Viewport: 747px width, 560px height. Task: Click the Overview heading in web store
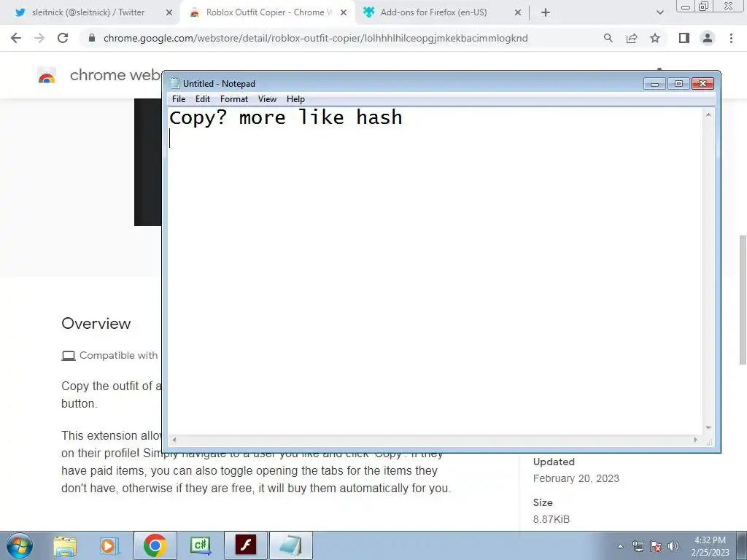96,323
